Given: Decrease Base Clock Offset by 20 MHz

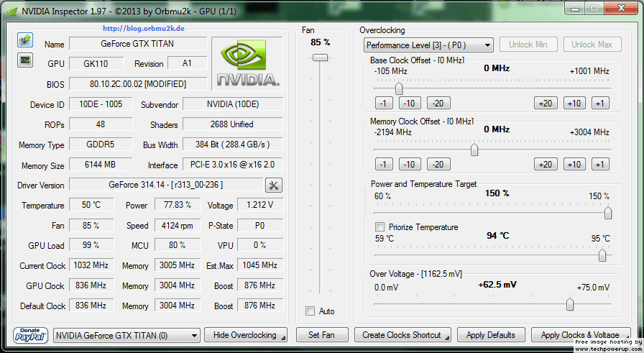Looking at the screenshot, I should pos(438,103).
